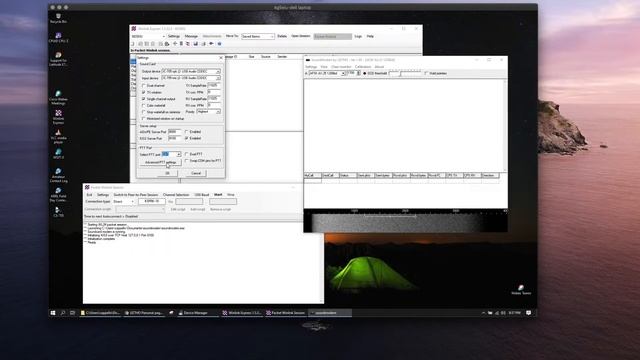Switch to Packet Winlink Session in the taskbar
The image size is (640, 360).
point(286,313)
